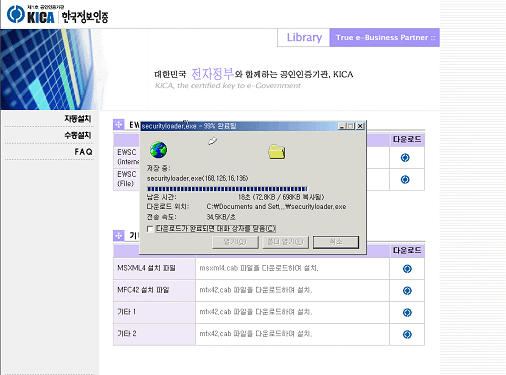This screenshot has height=375, width=506.
Task: Open the 수동설치 sidebar menu item
Action: click(x=77, y=135)
